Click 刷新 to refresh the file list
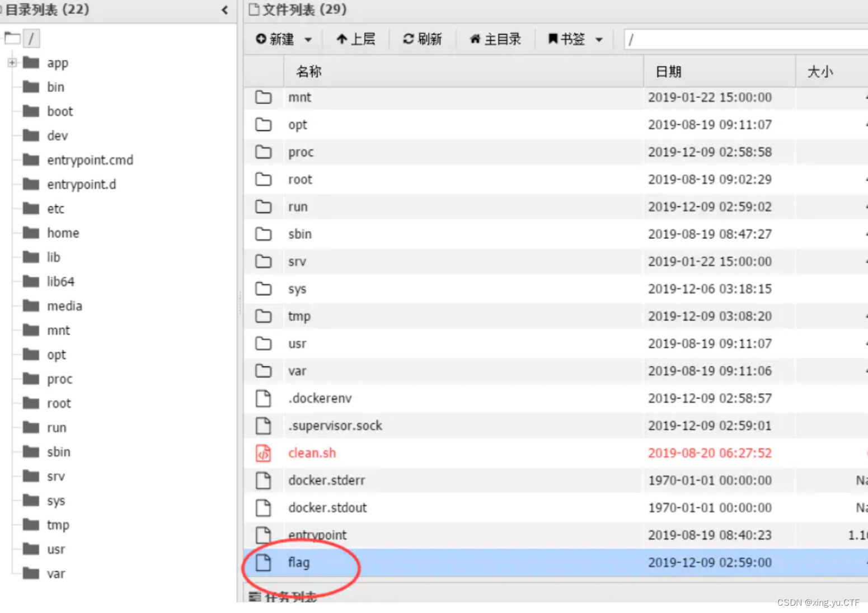868x613 pixels. point(423,39)
